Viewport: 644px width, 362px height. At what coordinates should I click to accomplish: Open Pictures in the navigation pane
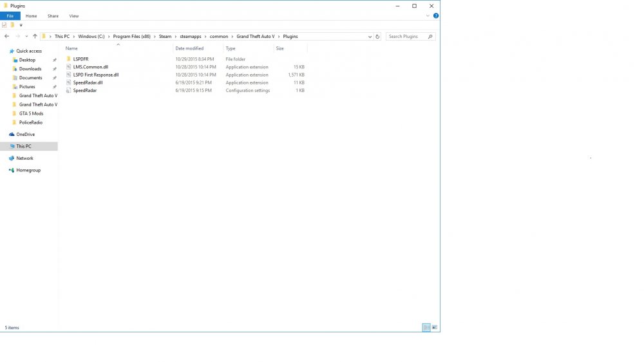click(x=27, y=87)
